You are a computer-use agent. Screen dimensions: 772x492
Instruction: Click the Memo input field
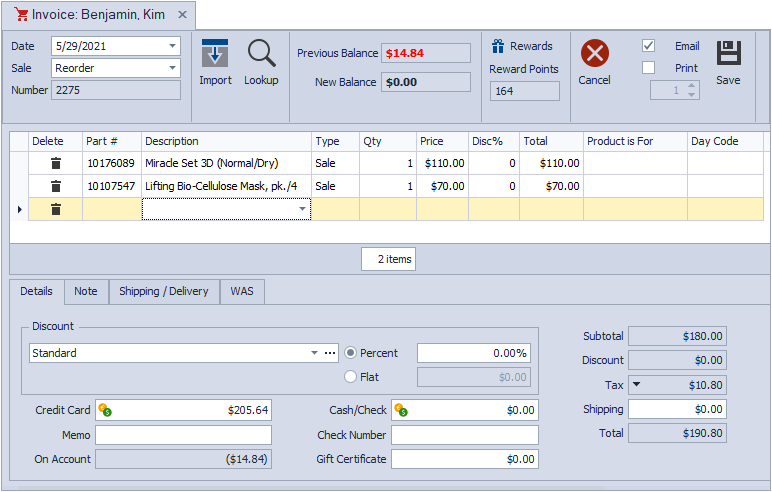[x=183, y=435]
